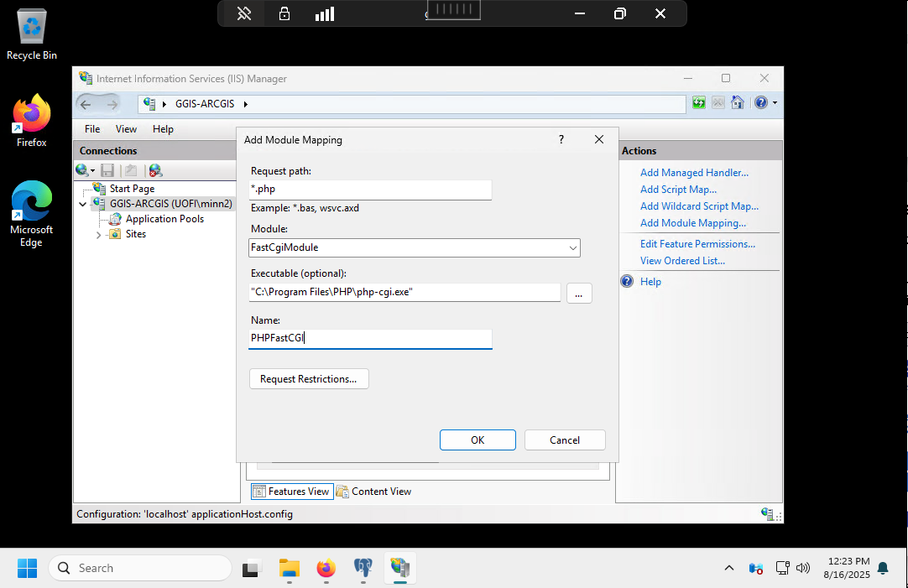Screen dimensions: 908x588
Task: Click the Help question mark in Actions pane
Action: coord(627,282)
